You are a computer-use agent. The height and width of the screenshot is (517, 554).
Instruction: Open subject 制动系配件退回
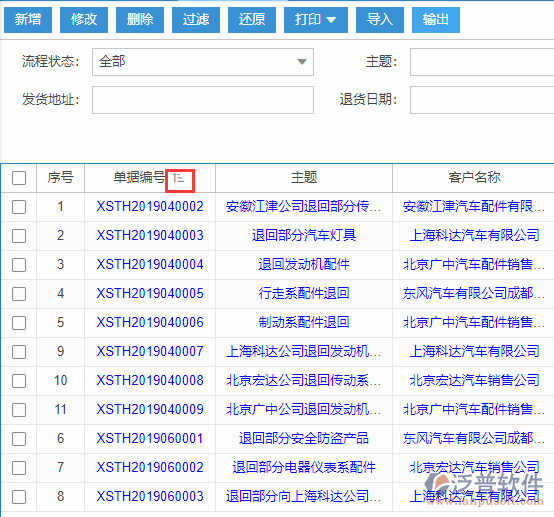(x=304, y=323)
